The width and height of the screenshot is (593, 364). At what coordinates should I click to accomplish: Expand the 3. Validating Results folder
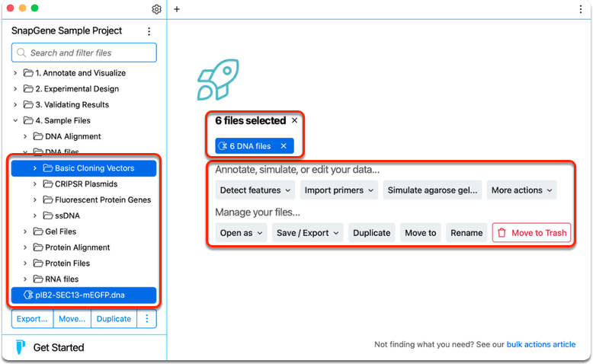pos(15,104)
